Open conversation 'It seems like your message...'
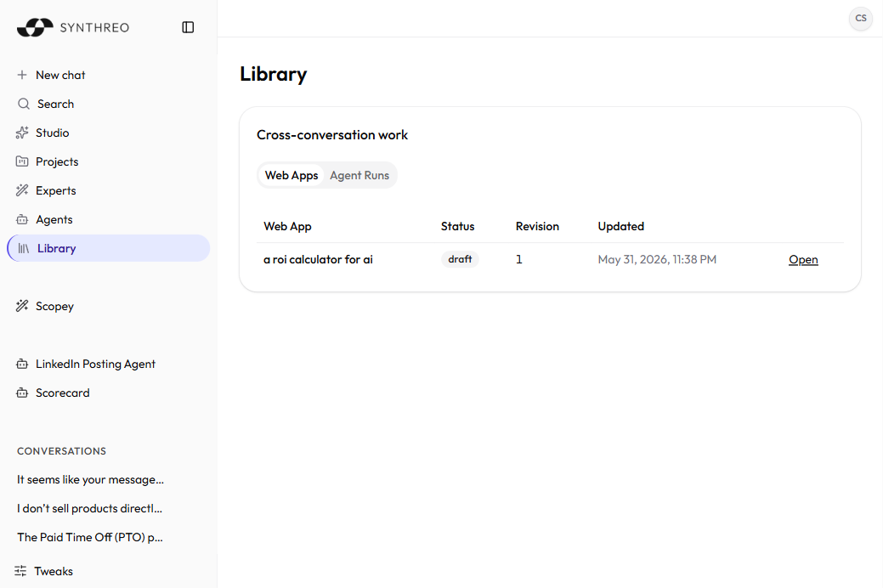The image size is (883, 588). [90, 480]
